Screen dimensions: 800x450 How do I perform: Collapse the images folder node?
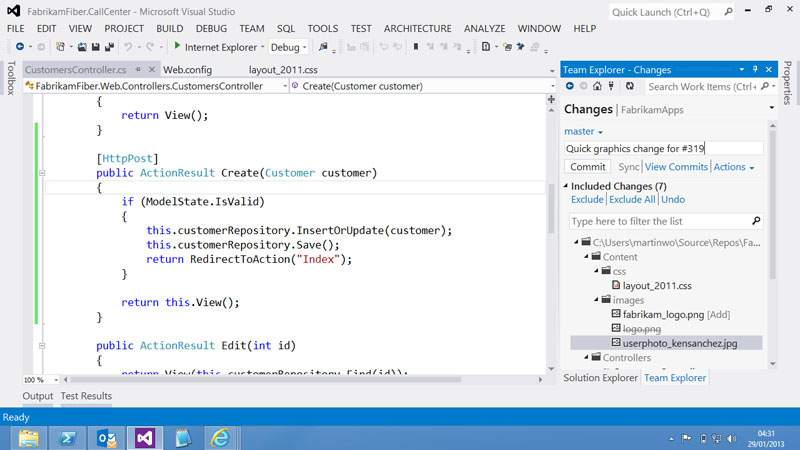pos(596,300)
